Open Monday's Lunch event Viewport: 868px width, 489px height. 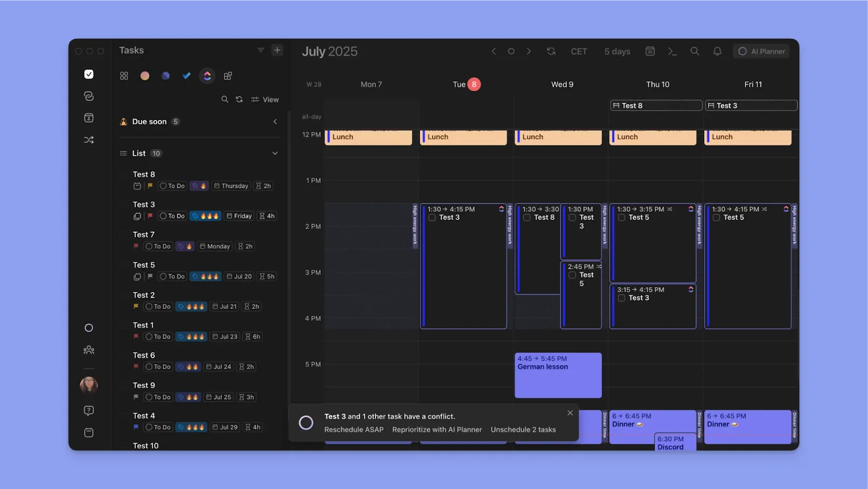pyautogui.click(x=368, y=137)
